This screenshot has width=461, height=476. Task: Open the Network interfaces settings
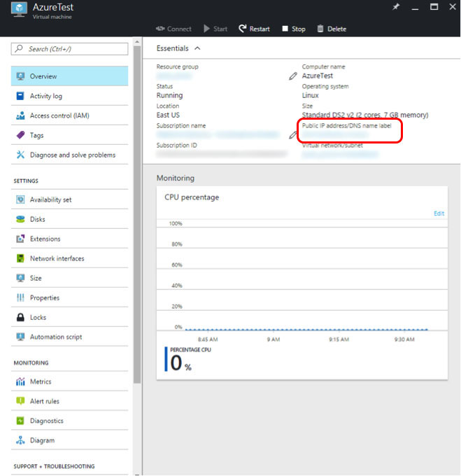pyautogui.click(x=69, y=258)
